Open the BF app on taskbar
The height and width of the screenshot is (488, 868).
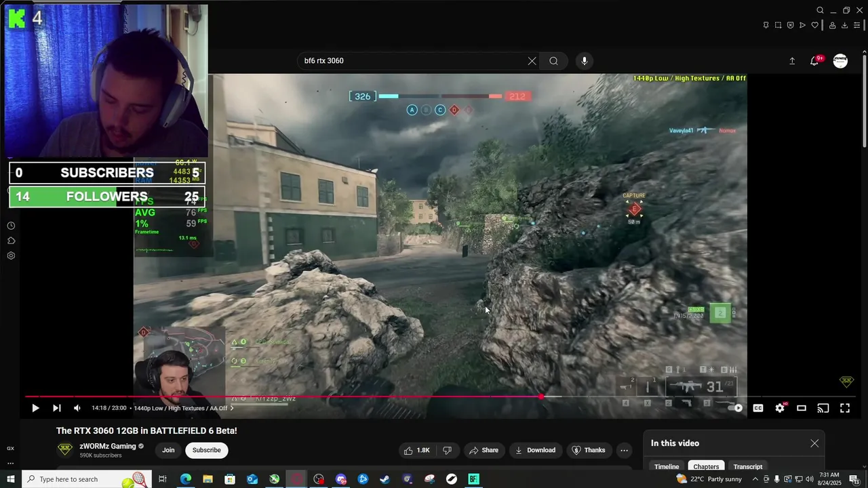pyautogui.click(x=473, y=479)
